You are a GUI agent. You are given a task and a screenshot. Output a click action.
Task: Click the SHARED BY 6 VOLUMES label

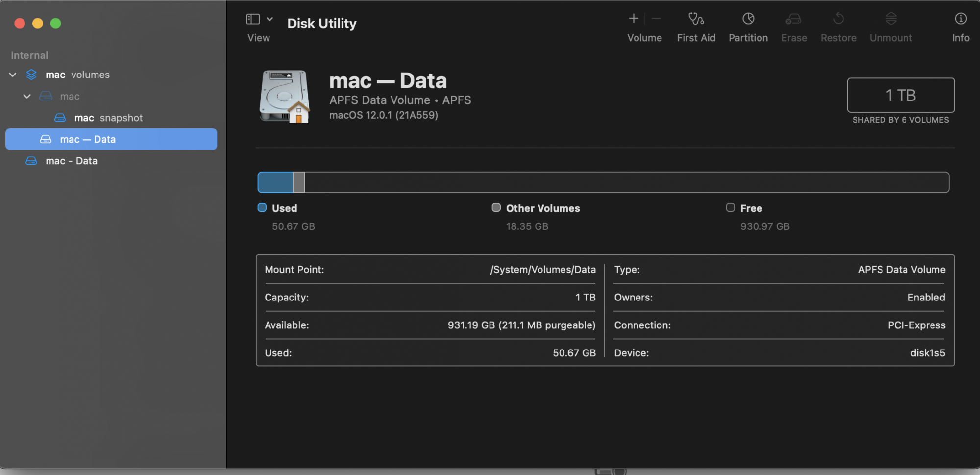tap(901, 120)
